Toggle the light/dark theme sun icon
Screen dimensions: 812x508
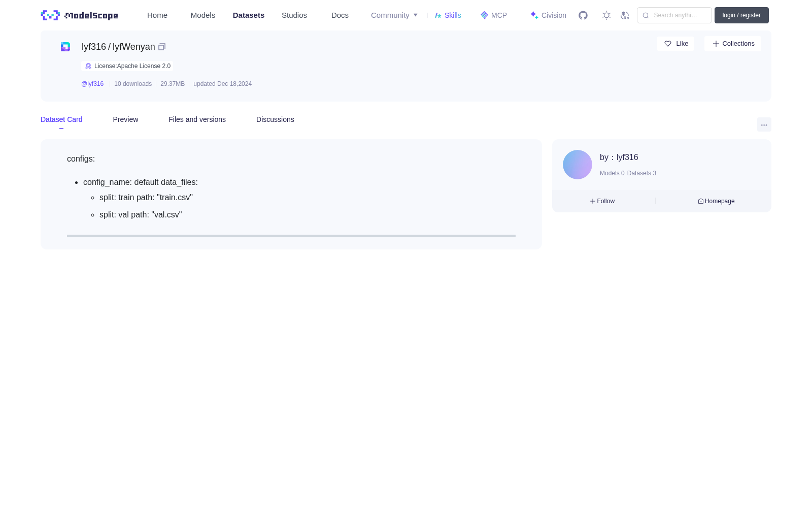tap(606, 15)
